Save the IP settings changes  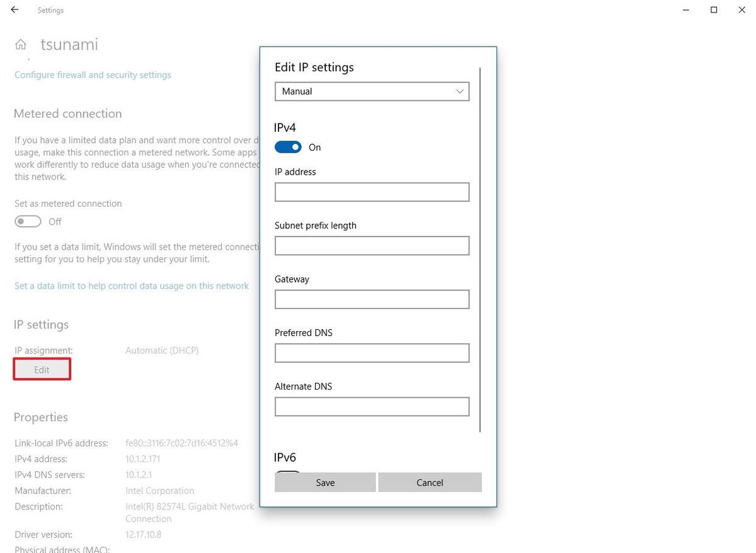click(325, 482)
